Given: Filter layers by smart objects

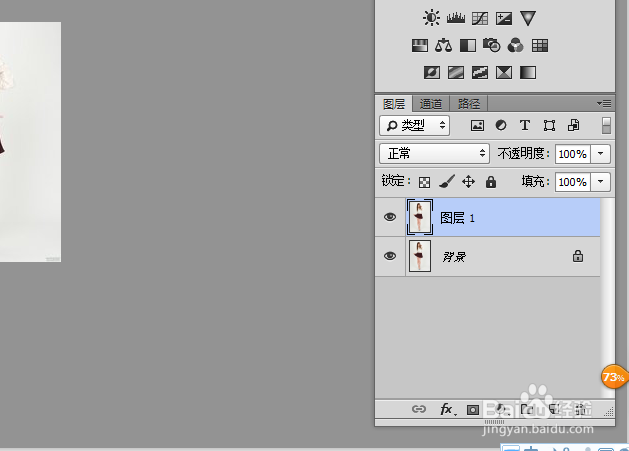Looking at the screenshot, I should (573, 126).
